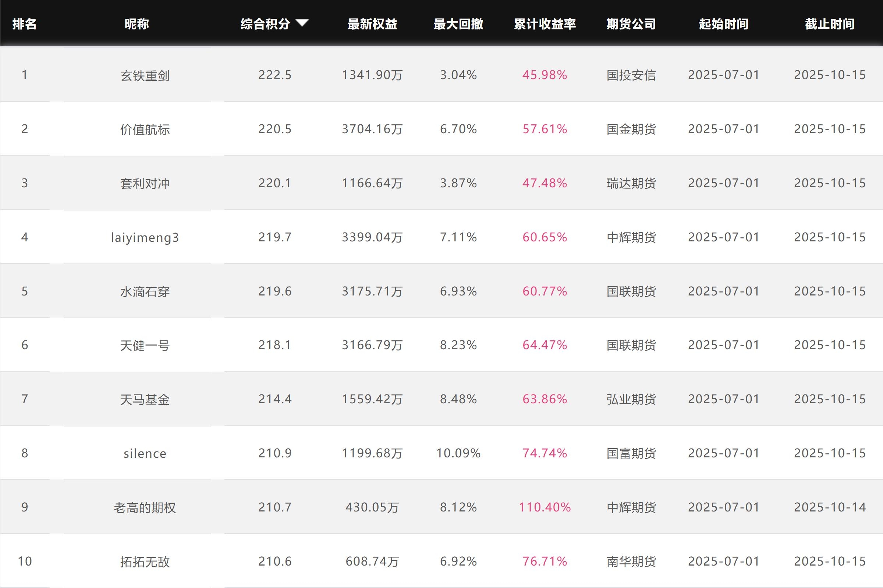
Task: Open trader 玄铁重剑 profile
Action: point(145,76)
